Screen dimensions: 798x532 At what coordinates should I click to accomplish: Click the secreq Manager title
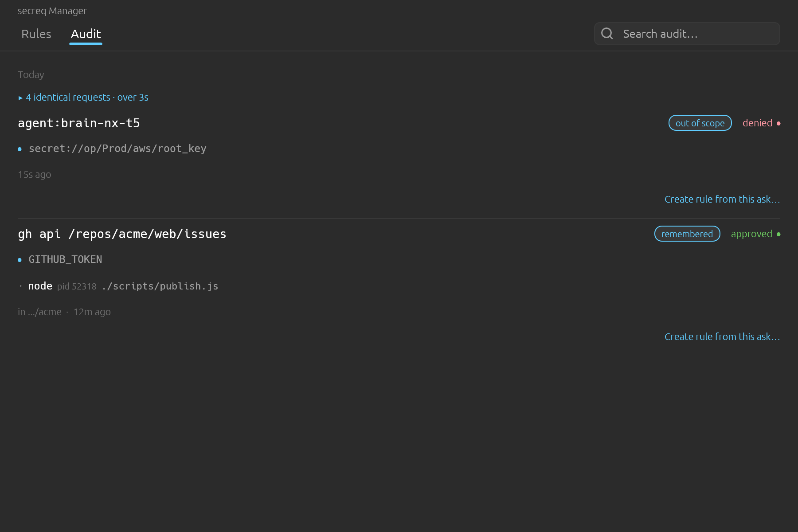pyautogui.click(x=52, y=11)
